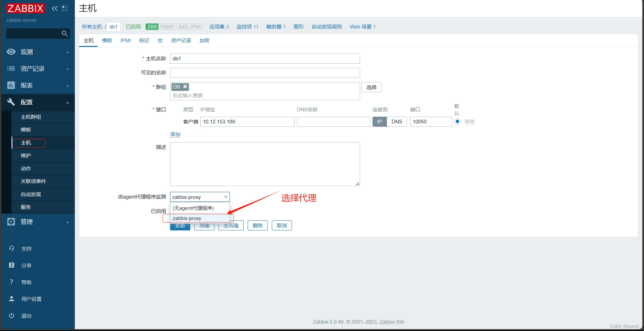Click the share Z icon
The width and height of the screenshot is (644, 331).
click(12, 265)
